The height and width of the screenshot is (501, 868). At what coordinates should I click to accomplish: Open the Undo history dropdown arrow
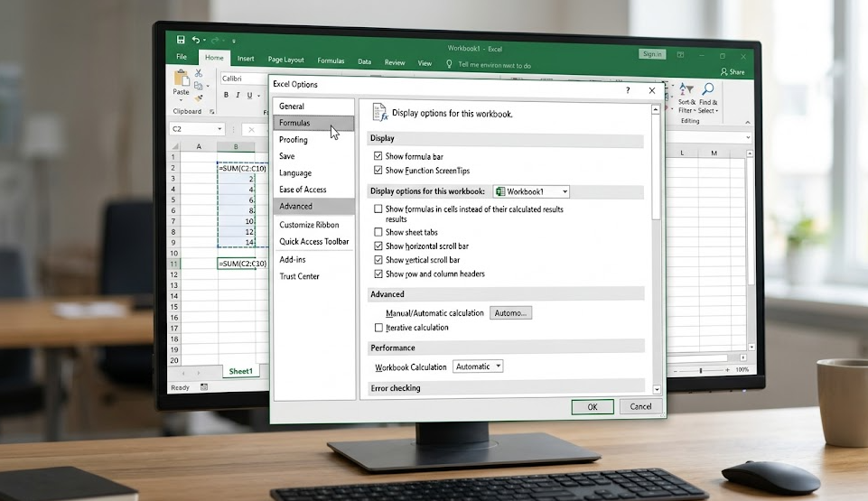(204, 40)
